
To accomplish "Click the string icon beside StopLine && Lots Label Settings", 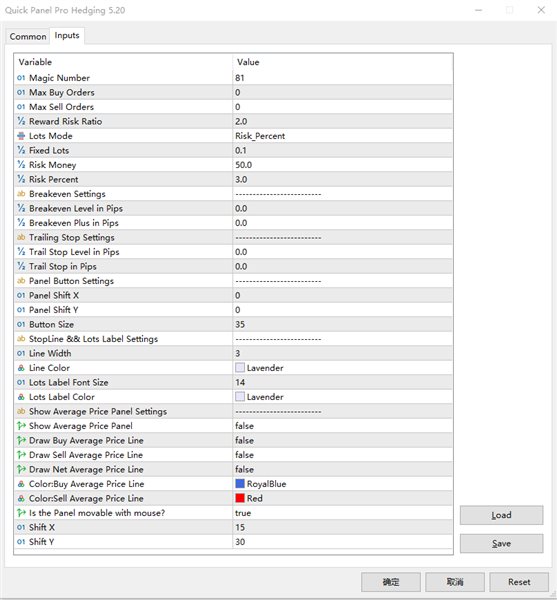I will pos(21,339).
